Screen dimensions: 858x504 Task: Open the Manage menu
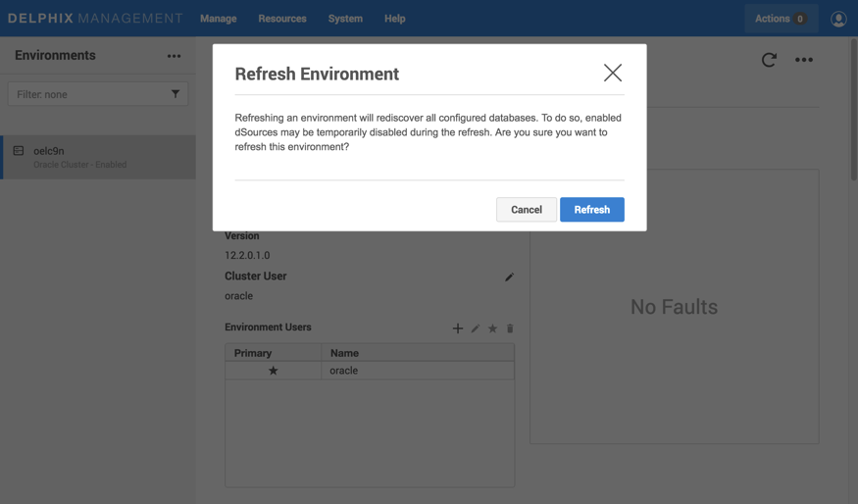pyautogui.click(x=218, y=19)
